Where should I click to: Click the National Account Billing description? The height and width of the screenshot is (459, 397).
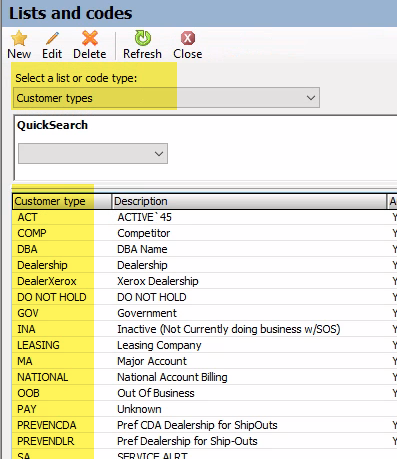click(x=172, y=377)
